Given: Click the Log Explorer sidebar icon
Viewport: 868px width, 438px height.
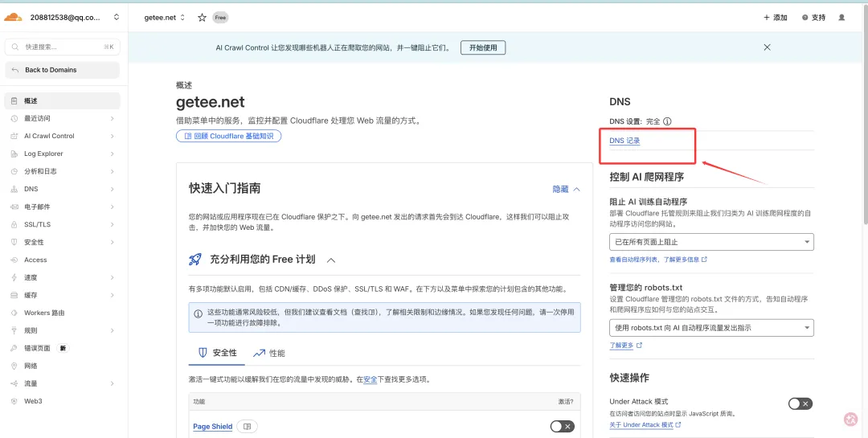Looking at the screenshot, I should point(14,154).
